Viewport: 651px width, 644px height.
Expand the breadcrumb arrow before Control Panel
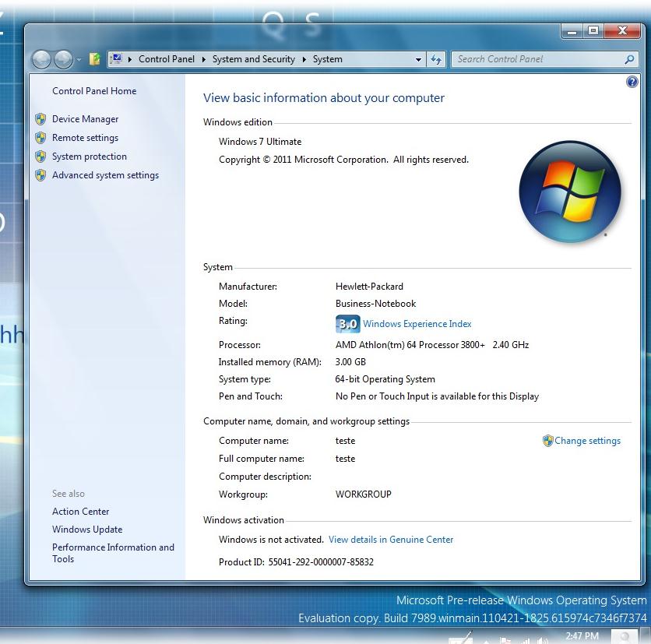tap(130, 59)
